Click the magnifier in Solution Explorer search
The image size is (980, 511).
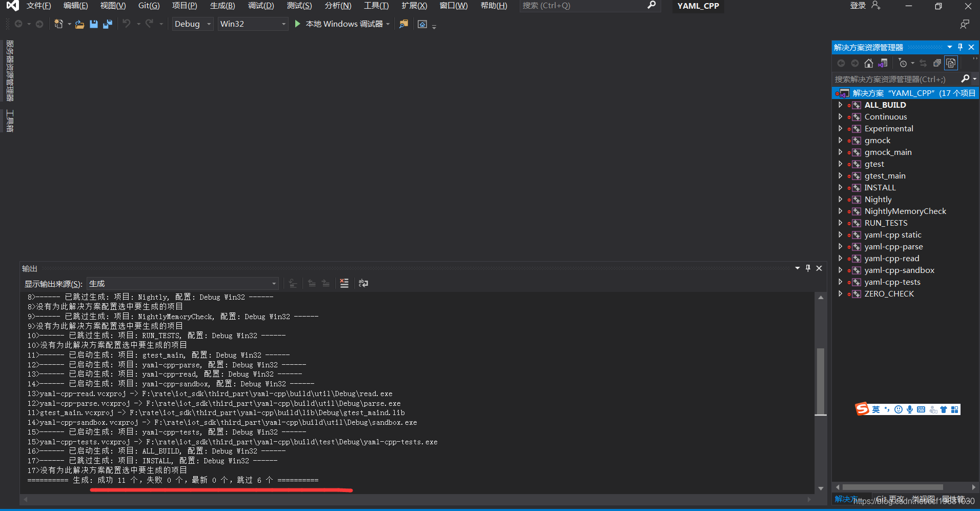click(966, 78)
